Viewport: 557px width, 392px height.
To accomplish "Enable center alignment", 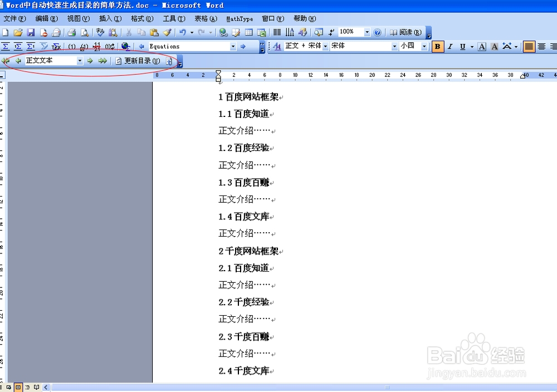I will pos(542,47).
